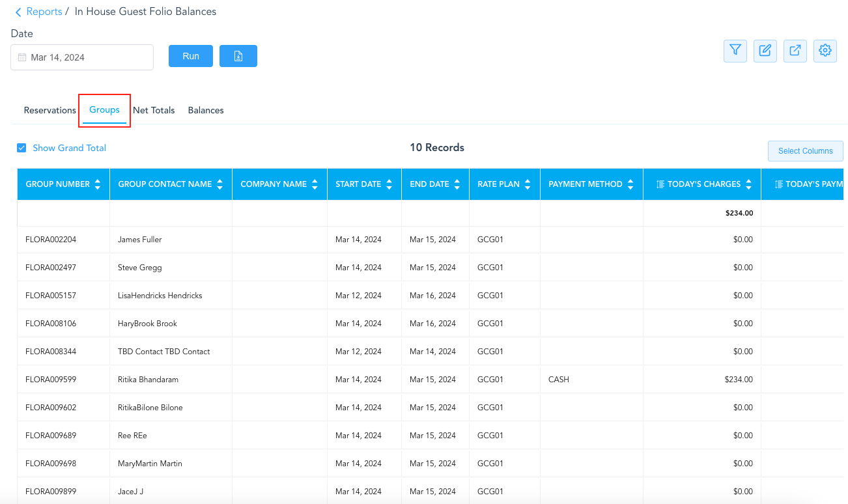Click GCG01 rate plan in Steve Gregg row
Image resolution: width=848 pixels, height=504 pixels.
point(490,268)
